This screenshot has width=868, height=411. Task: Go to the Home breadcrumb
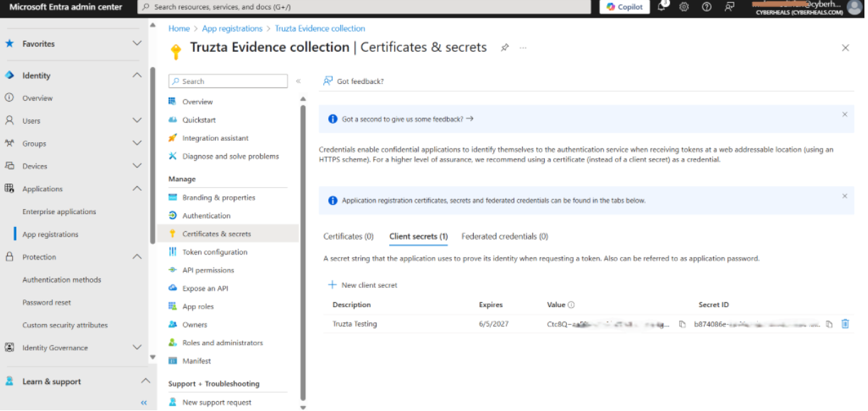pos(179,28)
